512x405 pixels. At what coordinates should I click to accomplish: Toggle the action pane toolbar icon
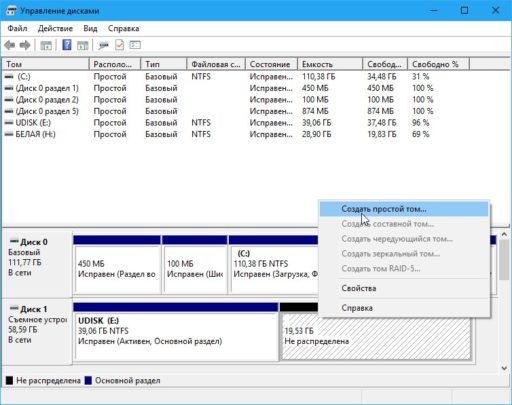pos(82,45)
